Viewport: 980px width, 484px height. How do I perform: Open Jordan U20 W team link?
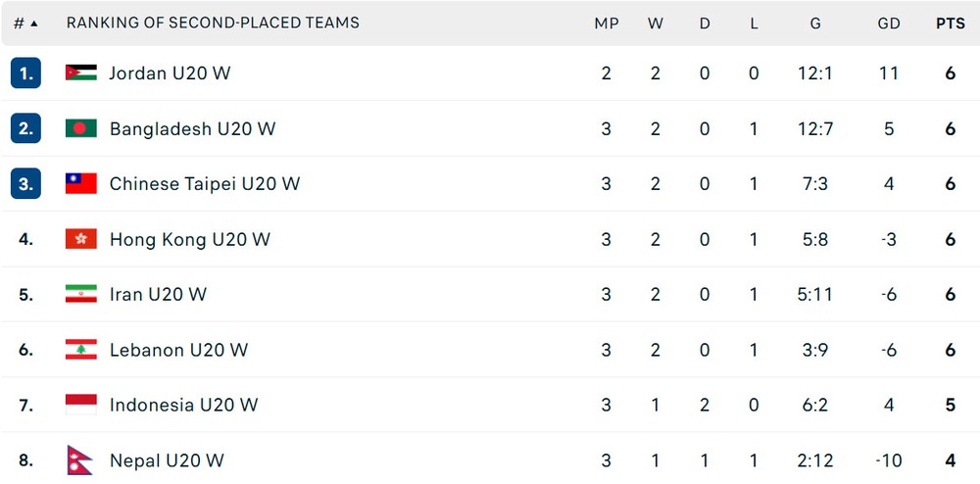[x=170, y=73]
